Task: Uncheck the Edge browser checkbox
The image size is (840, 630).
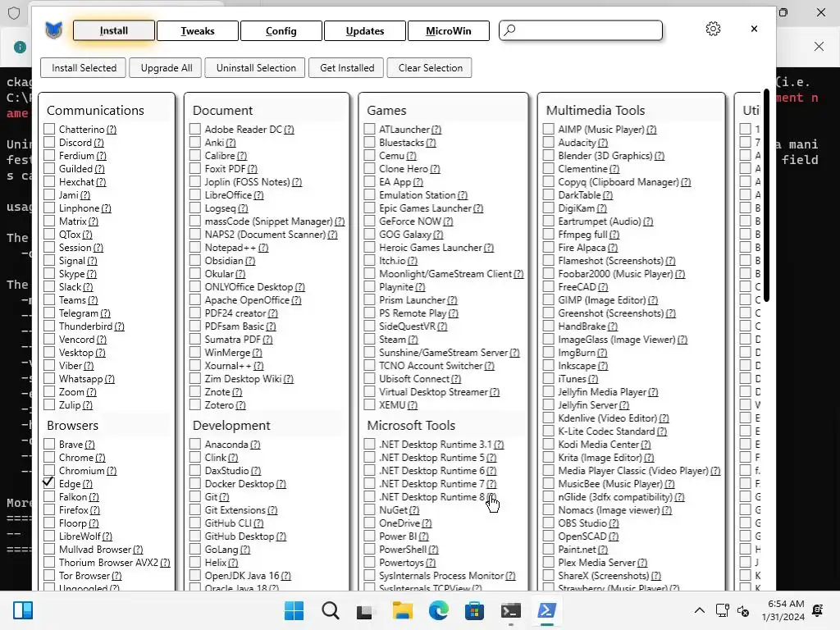Action: [x=49, y=483]
